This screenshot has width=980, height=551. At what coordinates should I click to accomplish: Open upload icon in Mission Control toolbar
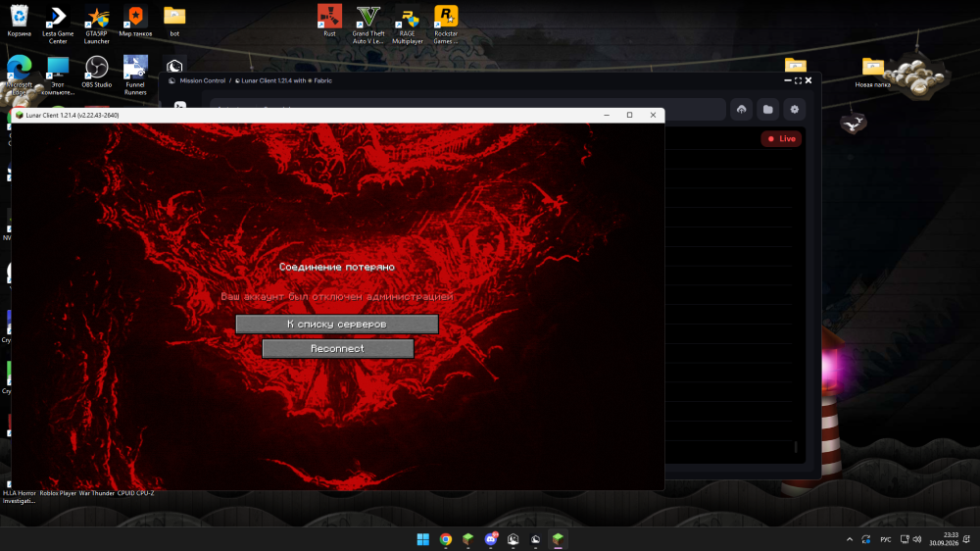click(741, 110)
